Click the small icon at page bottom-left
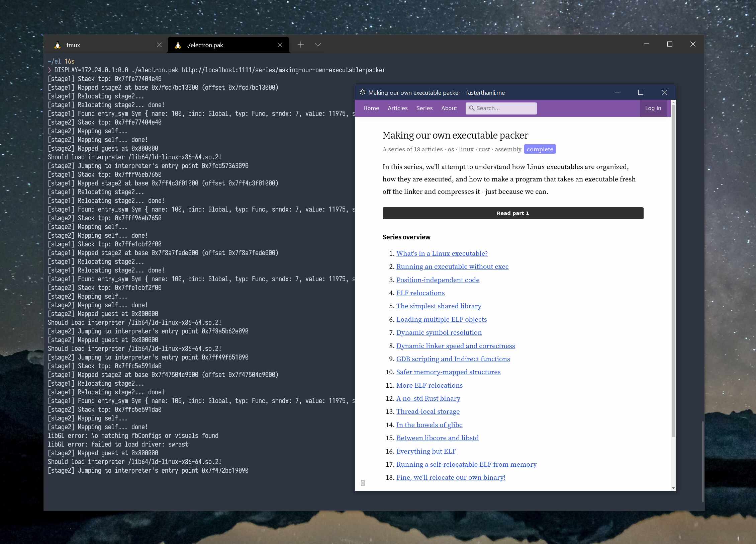Screen dimensions: 756x544 pos(363,483)
